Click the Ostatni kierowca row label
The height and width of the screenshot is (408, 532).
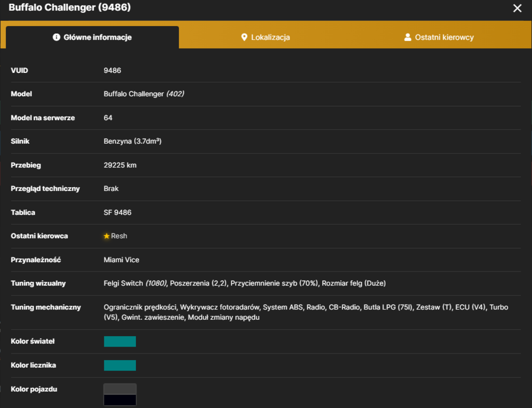point(39,236)
